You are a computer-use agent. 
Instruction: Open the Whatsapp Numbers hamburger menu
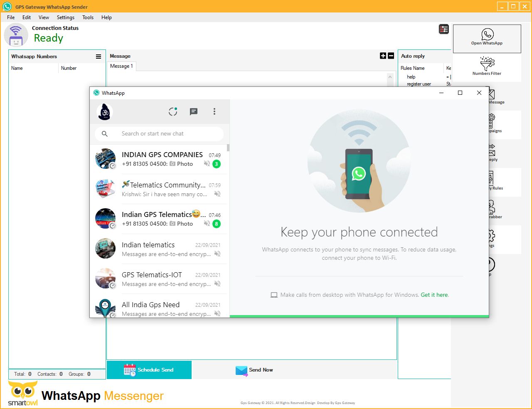click(x=99, y=57)
